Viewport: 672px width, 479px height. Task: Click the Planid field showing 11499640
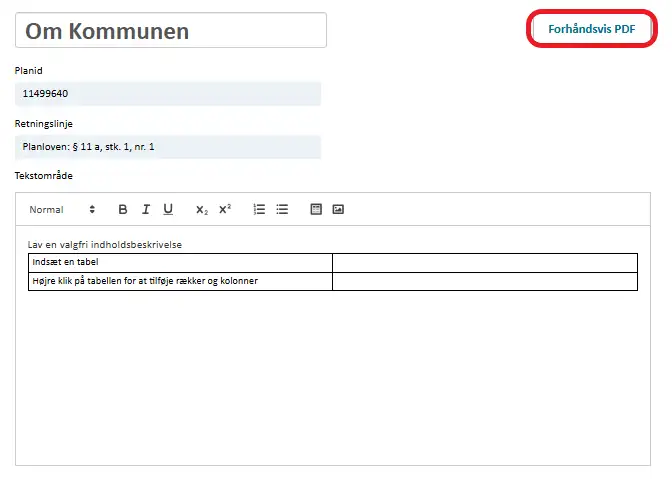point(168,94)
